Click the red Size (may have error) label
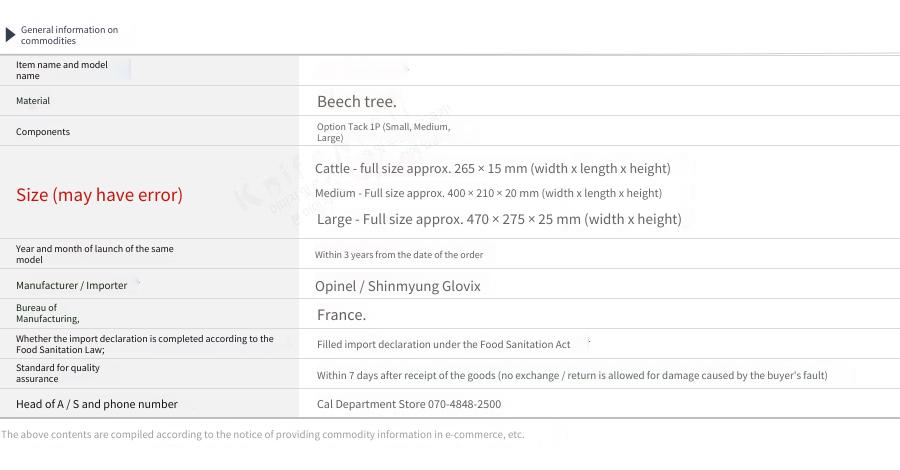 point(99,195)
